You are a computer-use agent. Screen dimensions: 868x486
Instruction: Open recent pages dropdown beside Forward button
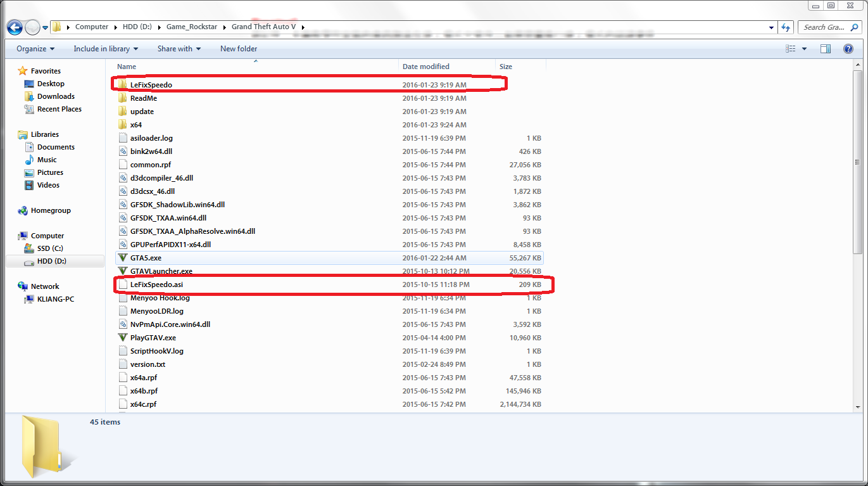coord(46,27)
